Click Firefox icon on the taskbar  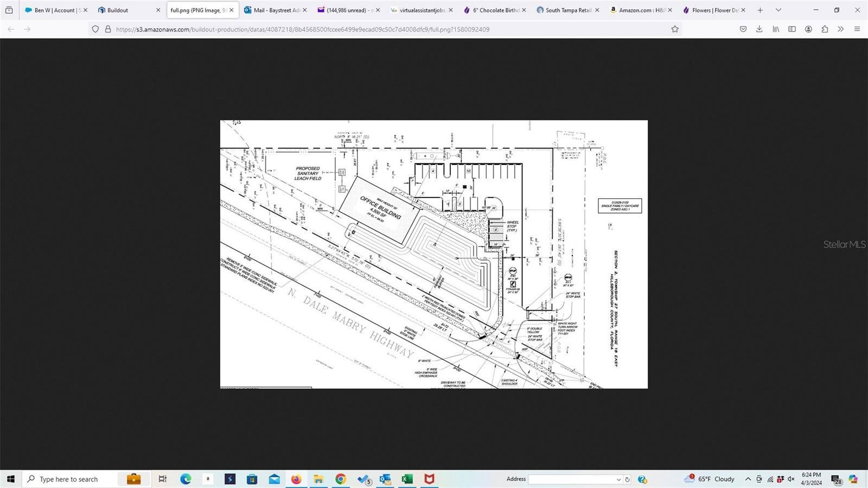coord(296,479)
